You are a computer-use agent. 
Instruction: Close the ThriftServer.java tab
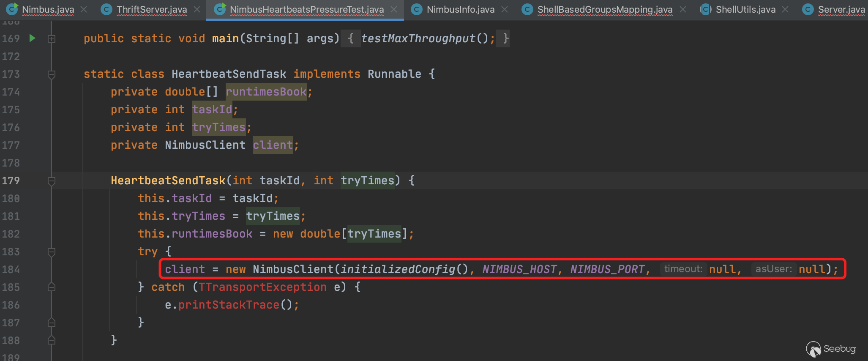pyautogui.click(x=197, y=9)
